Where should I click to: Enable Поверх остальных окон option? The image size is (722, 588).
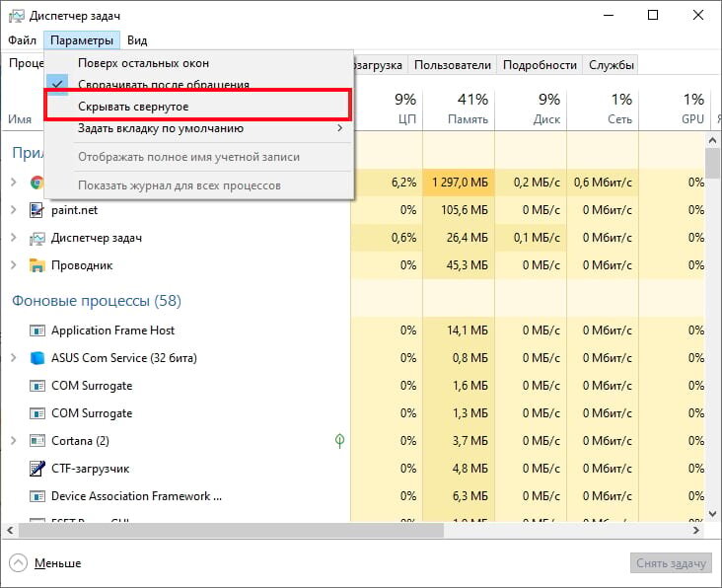157,63
